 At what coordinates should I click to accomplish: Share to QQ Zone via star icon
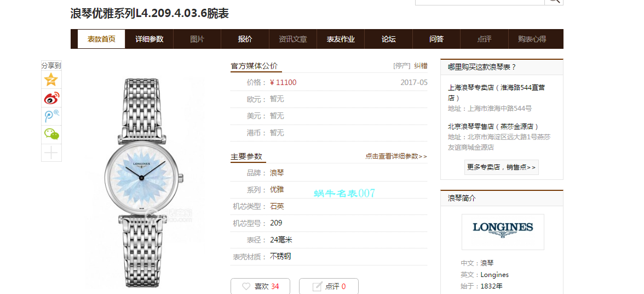click(x=51, y=80)
